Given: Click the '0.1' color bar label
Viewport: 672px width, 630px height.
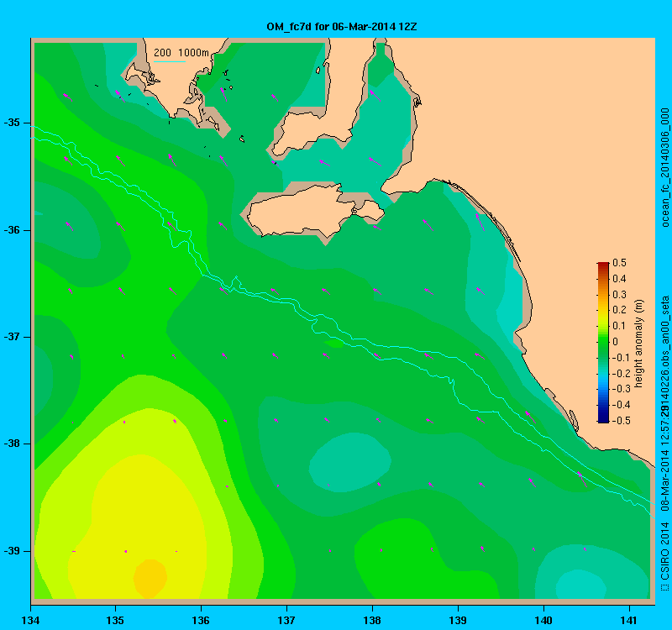Looking at the screenshot, I should [x=619, y=326].
